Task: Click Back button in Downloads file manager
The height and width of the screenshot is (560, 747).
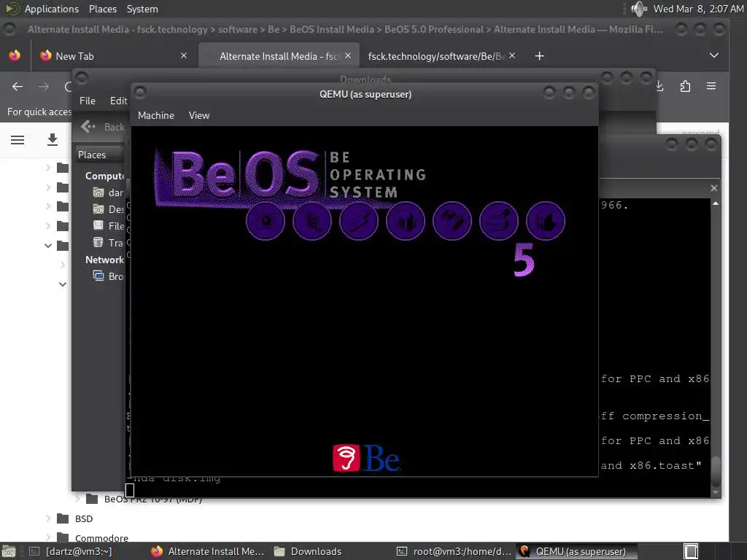Action: coord(102,127)
